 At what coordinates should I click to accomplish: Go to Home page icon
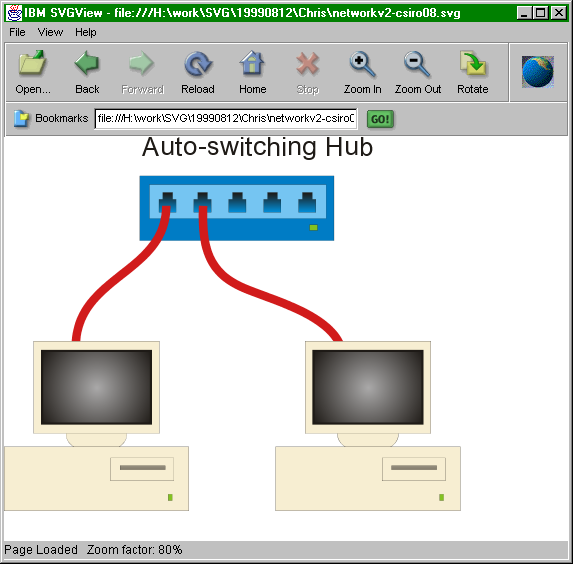[252, 63]
